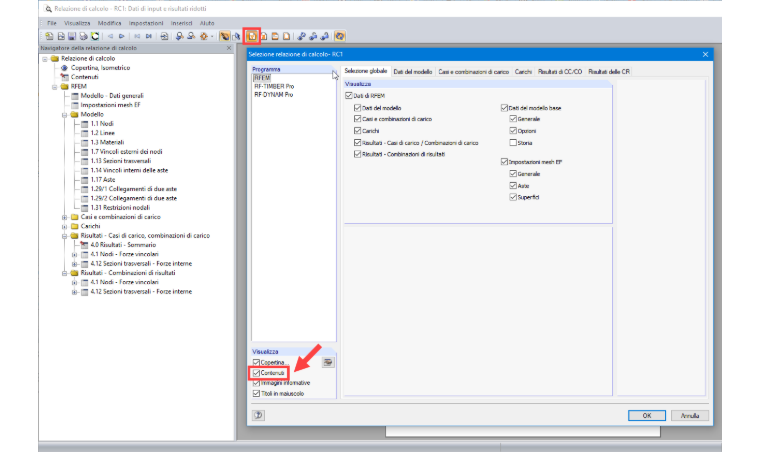This screenshot has height=452, width=760.
Task: Click the cover page settings icon beside Copertina
Action: click(x=328, y=362)
